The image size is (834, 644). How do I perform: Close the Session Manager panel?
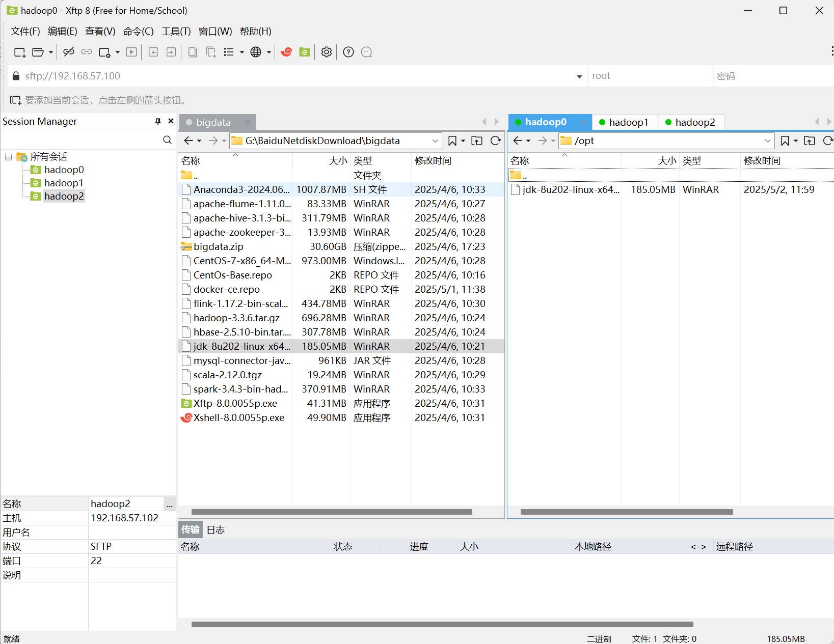(x=171, y=121)
